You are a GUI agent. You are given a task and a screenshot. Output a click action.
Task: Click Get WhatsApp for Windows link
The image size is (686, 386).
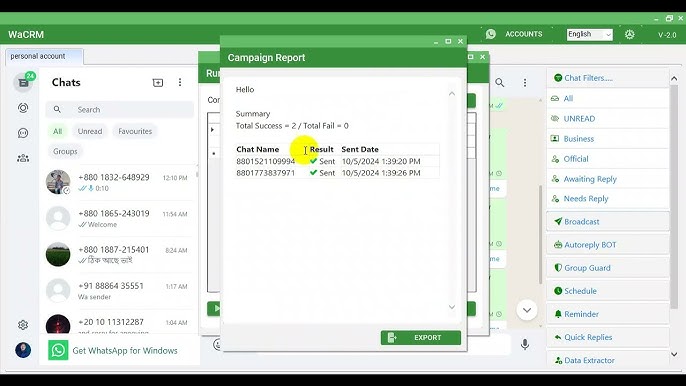(125, 351)
